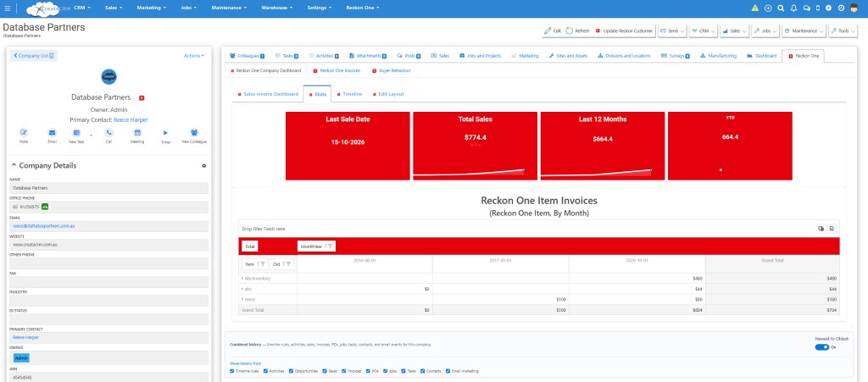868x382 pixels.
Task: Uncheck the Timeline rules checkbox
Action: tap(232, 371)
